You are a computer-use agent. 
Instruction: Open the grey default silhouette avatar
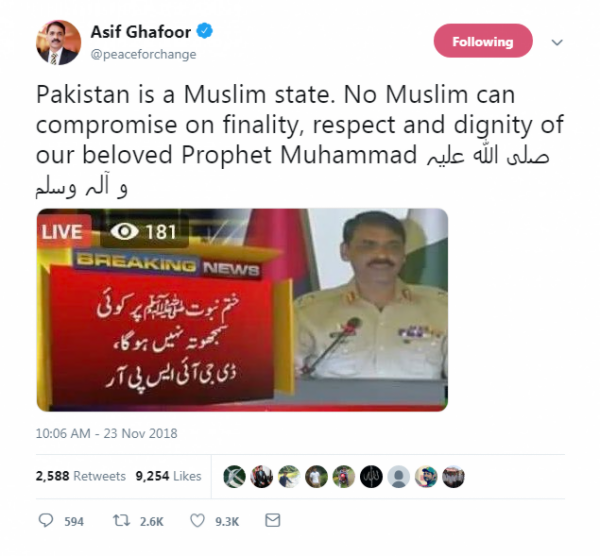[399, 477]
